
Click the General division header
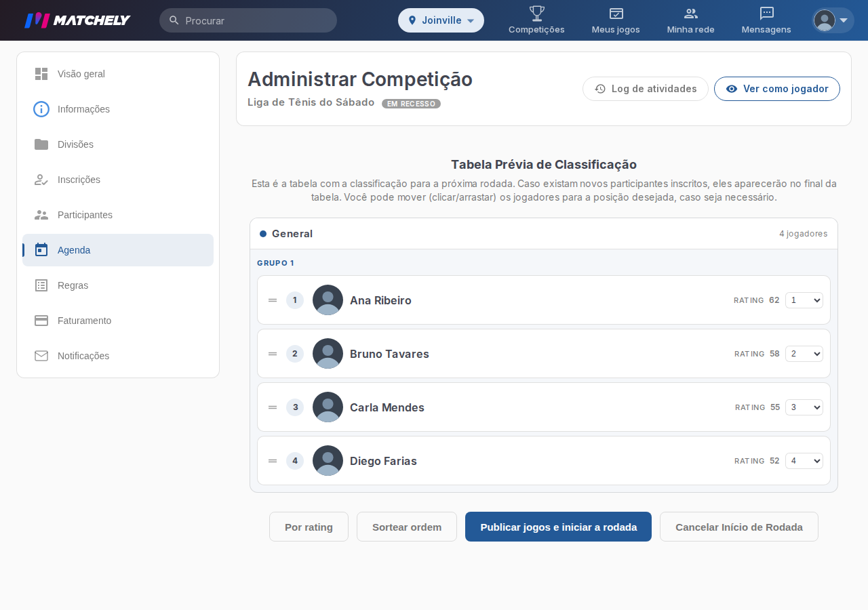pyautogui.click(x=544, y=234)
